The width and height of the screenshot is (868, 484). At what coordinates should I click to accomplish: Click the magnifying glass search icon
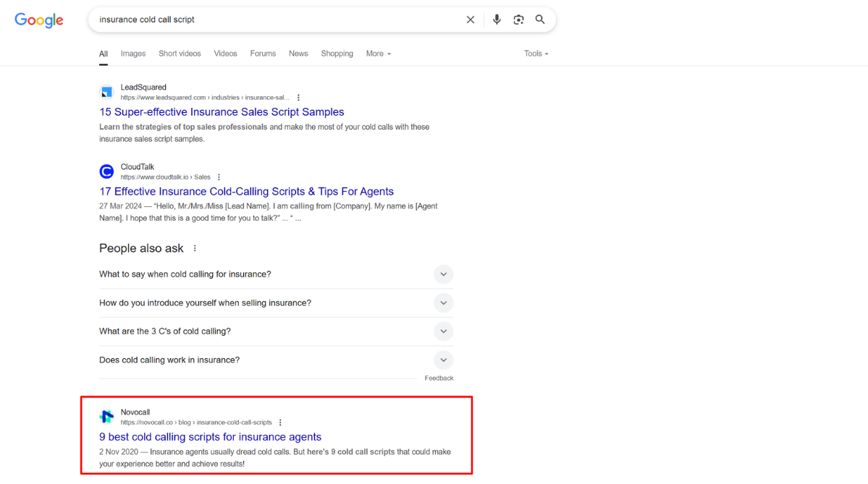click(540, 20)
